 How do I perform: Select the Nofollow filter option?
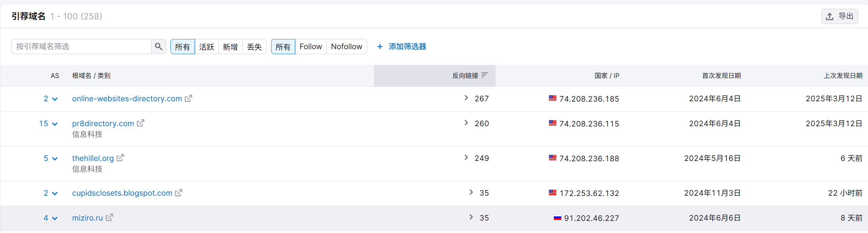[x=346, y=47]
